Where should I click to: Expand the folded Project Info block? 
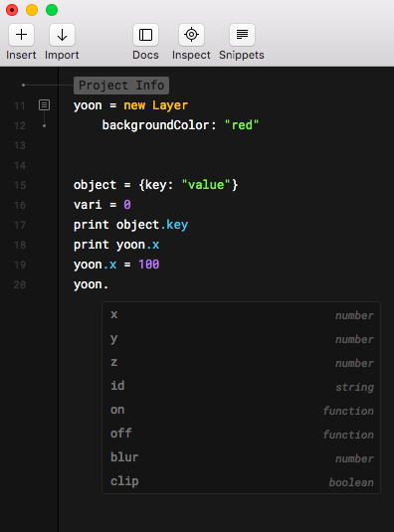(x=121, y=86)
